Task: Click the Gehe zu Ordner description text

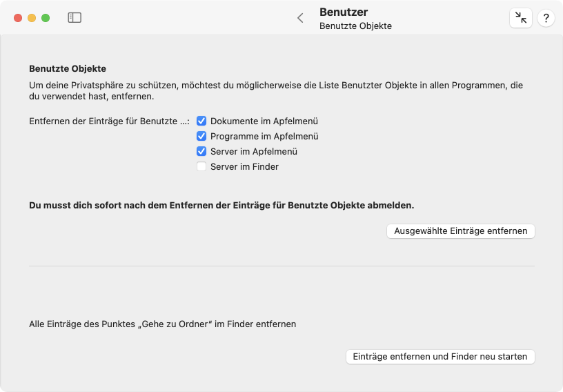Action: pos(163,324)
